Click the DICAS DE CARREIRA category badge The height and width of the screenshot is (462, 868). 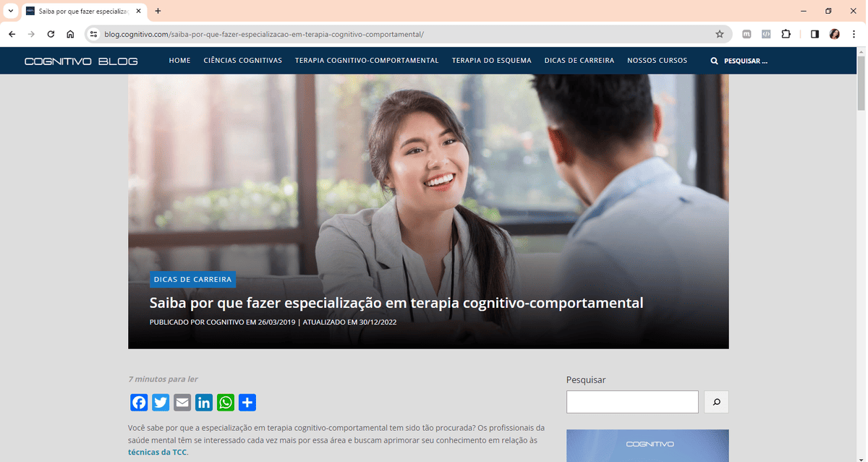[192, 279]
